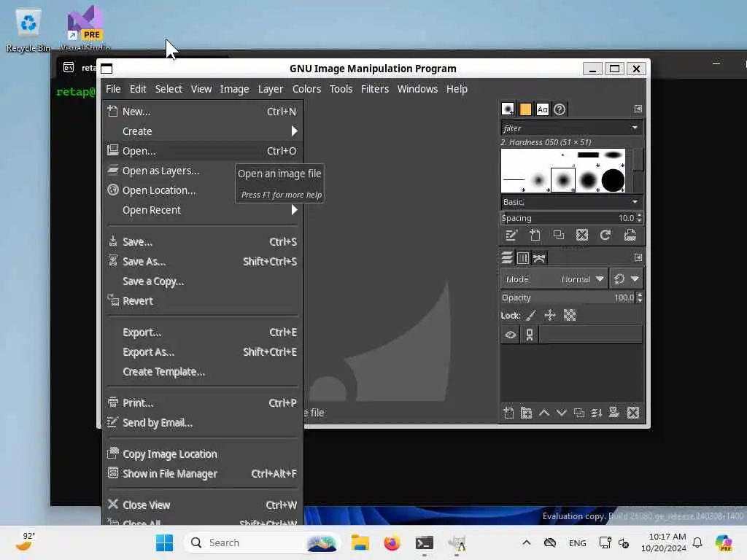Toggle Lock position and size icon

click(x=550, y=315)
